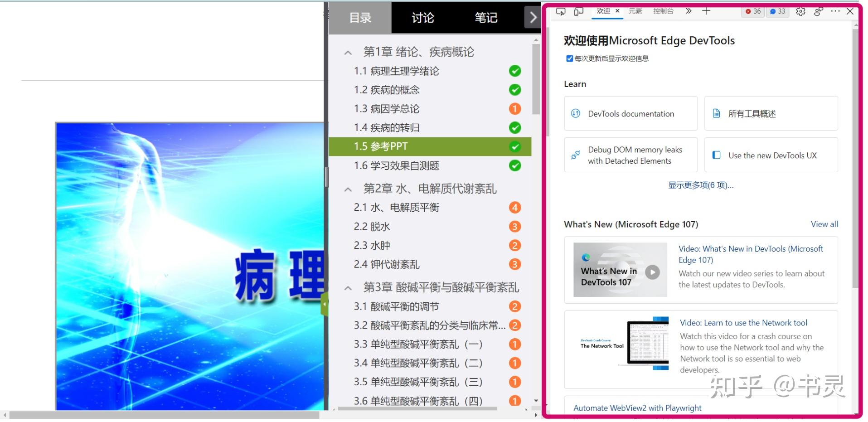Screen dimensions: 868x422
Task: Play the What's New in DevTools 107 video thumbnail
Action: click(x=652, y=272)
